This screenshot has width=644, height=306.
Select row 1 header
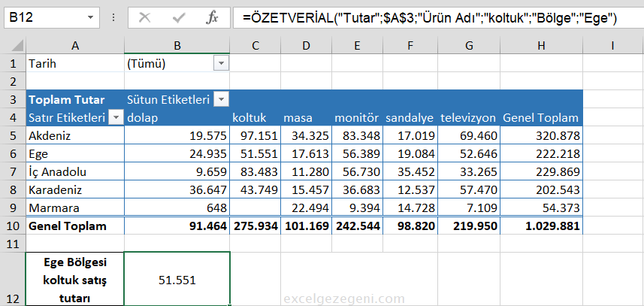13,64
